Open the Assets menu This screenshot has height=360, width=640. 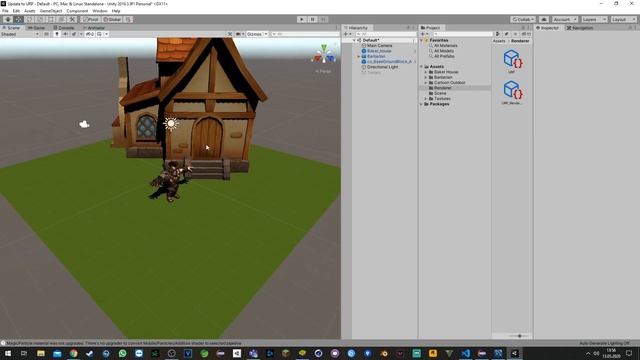(x=29, y=11)
